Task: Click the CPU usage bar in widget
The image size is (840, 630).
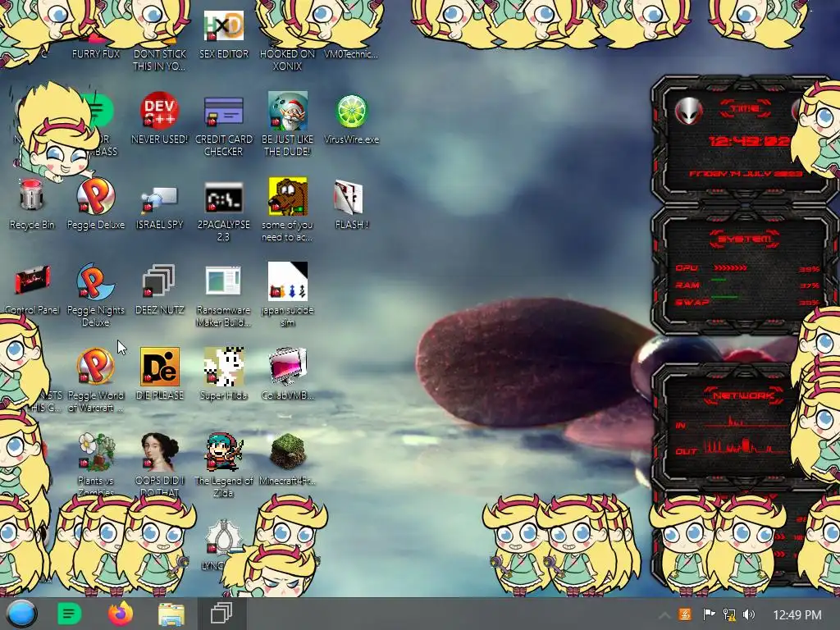Action: 729,268
